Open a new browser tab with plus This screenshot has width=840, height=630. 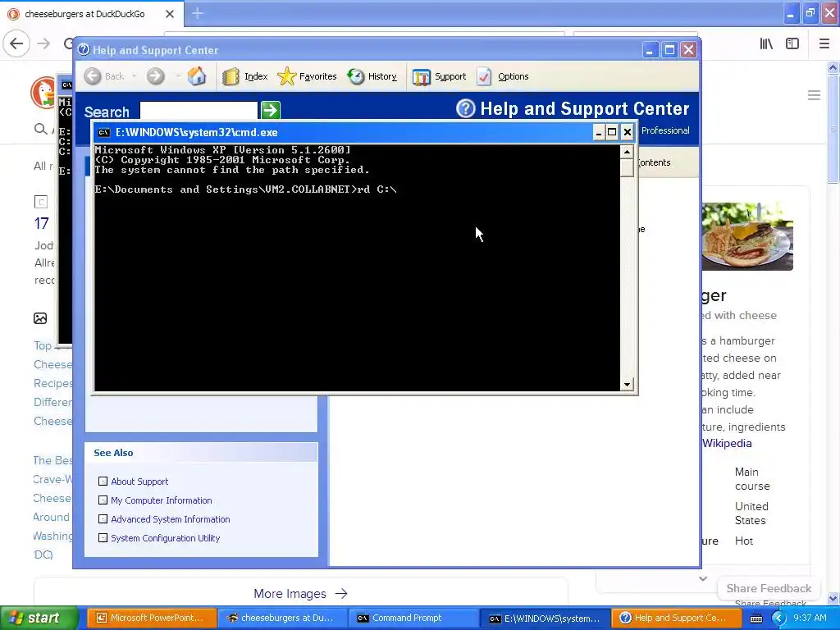(198, 13)
